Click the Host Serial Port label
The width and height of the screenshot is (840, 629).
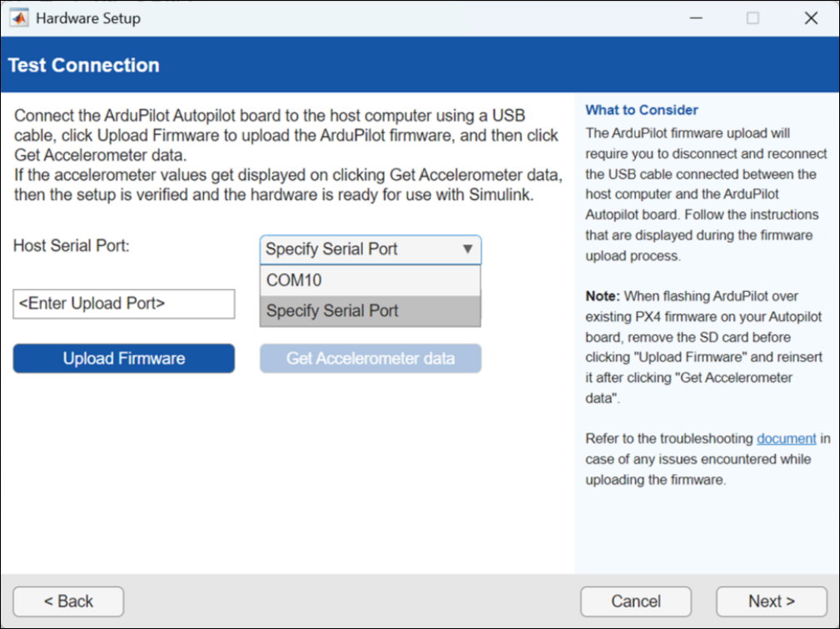[72, 247]
